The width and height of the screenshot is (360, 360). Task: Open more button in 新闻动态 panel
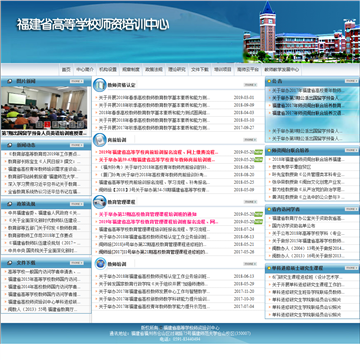click(x=77, y=145)
